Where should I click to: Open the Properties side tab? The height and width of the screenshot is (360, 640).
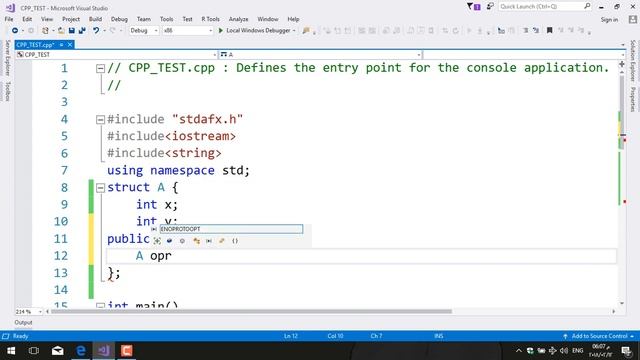pyautogui.click(x=633, y=99)
